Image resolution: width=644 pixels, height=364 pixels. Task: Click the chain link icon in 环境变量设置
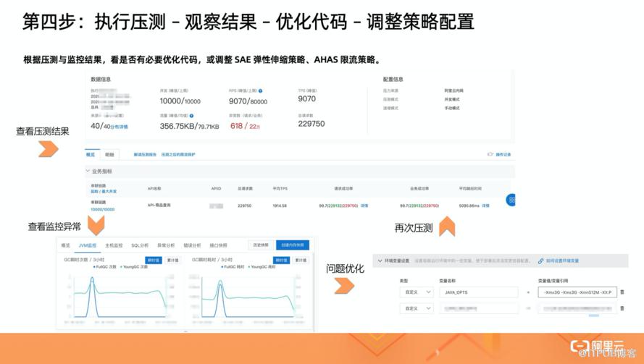pyautogui.click(x=541, y=261)
